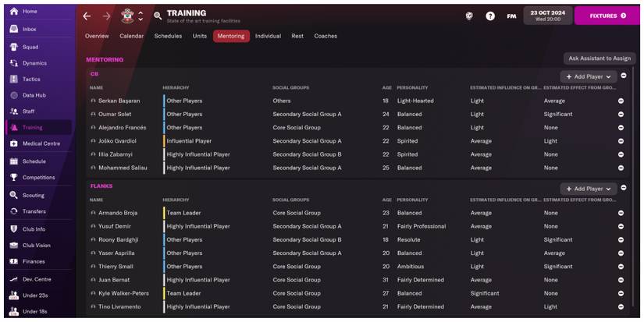Open Yusuf Demir player profile
This screenshot has height=322, width=644.
click(x=115, y=226)
